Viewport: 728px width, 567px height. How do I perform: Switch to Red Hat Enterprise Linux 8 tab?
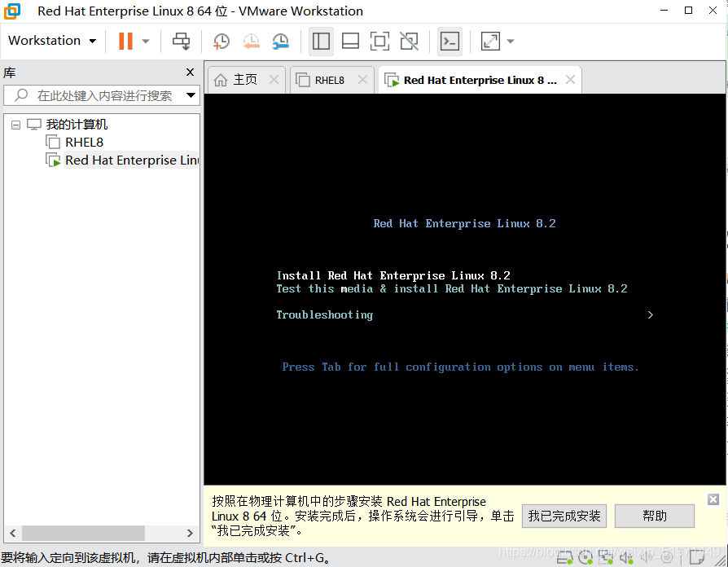point(480,81)
